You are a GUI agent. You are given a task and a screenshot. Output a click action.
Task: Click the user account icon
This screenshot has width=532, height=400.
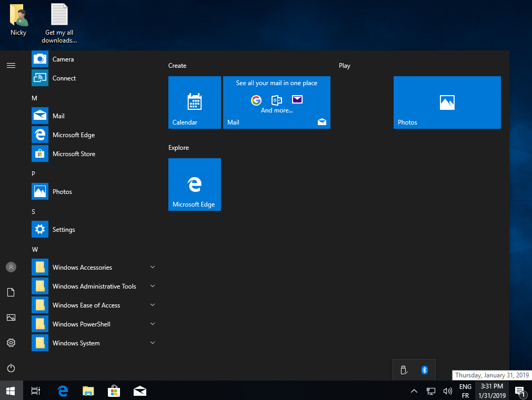[x=11, y=267]
